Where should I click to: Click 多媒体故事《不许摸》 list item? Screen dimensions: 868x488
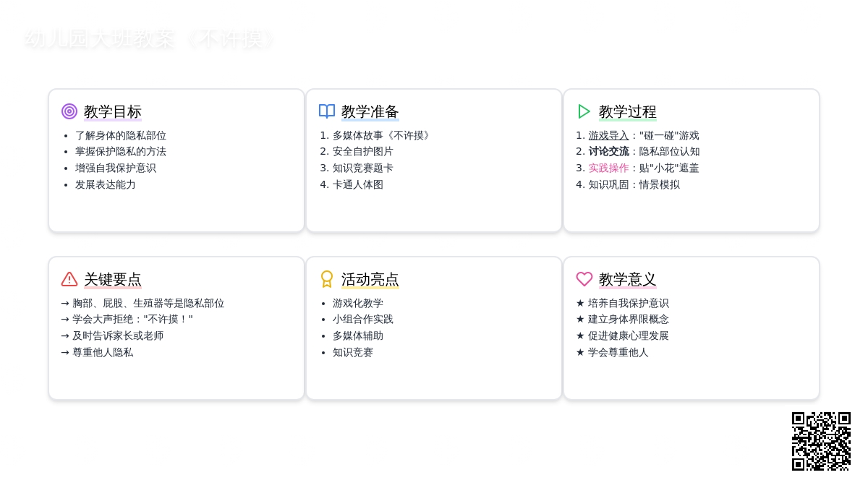[x=383, y=135]
